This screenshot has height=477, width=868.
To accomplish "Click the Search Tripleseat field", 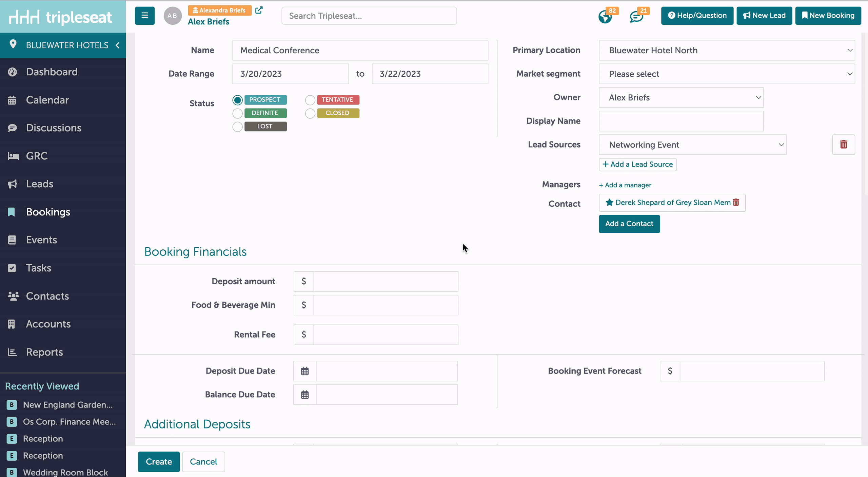I will point(369,16).
